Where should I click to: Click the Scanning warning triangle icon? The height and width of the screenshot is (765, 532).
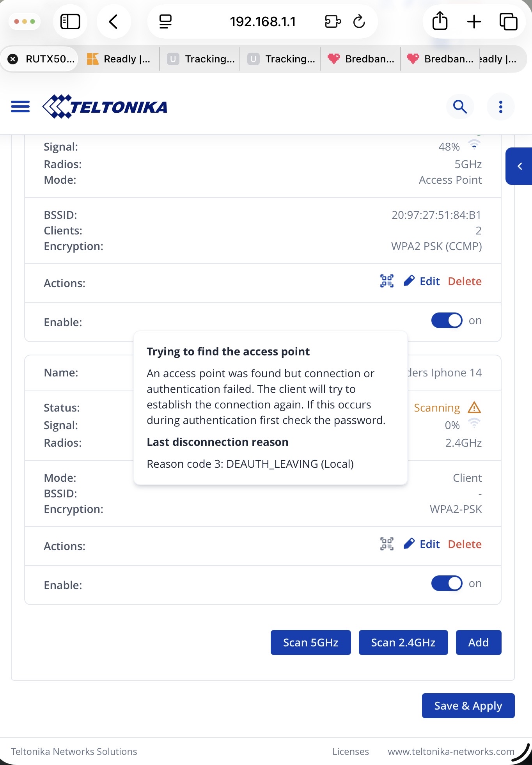474,408
